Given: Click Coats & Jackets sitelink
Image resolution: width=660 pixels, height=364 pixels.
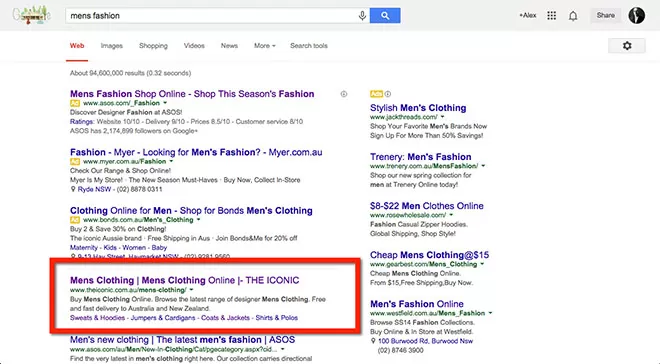Looking at the screenshot, I should tap(225, 318).
